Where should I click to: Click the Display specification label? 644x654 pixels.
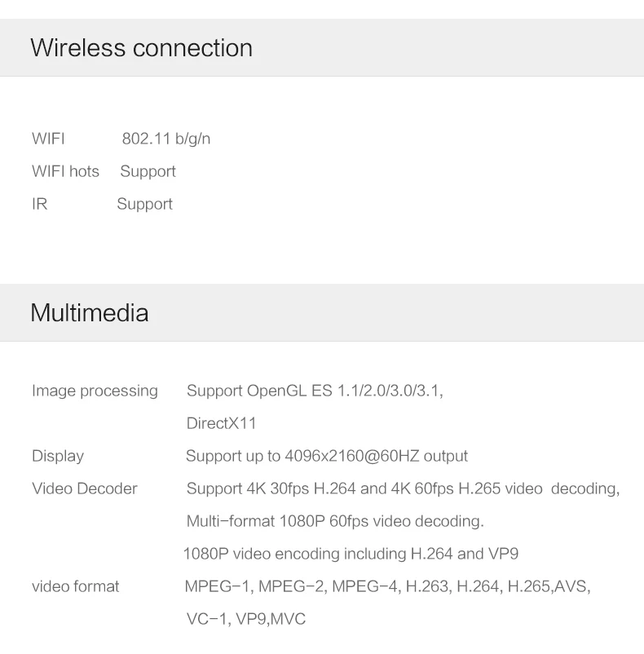tap(58, 456)
